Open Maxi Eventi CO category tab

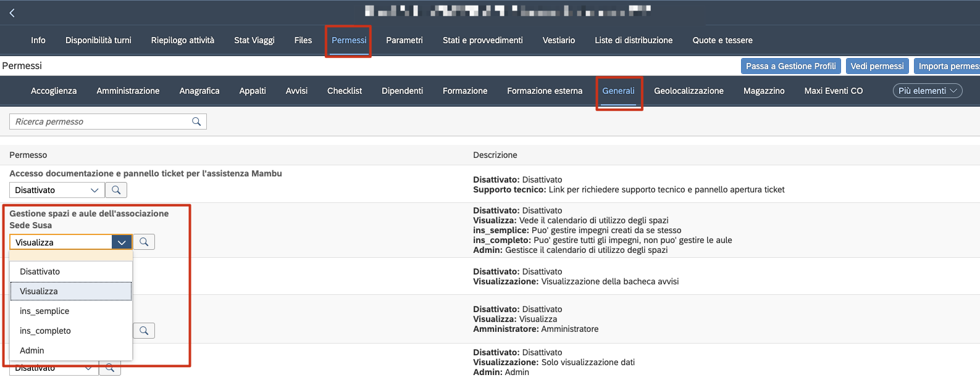pyautogui.click(x=834, y=91)
